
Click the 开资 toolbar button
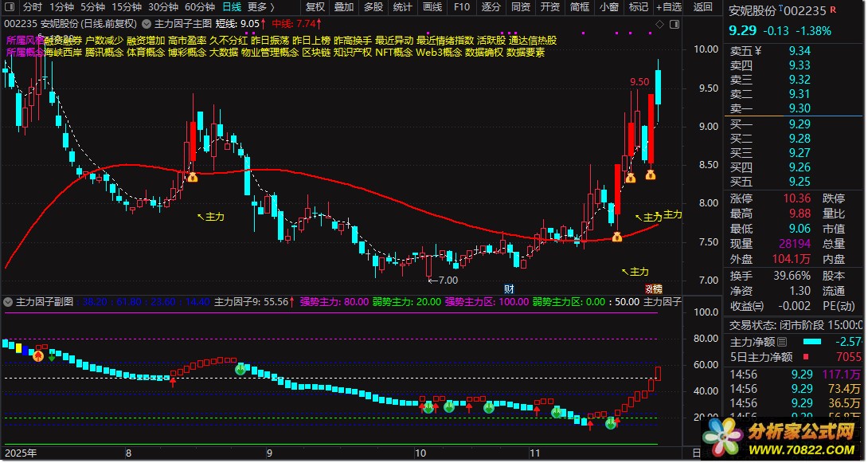click(x=549, y=7)
